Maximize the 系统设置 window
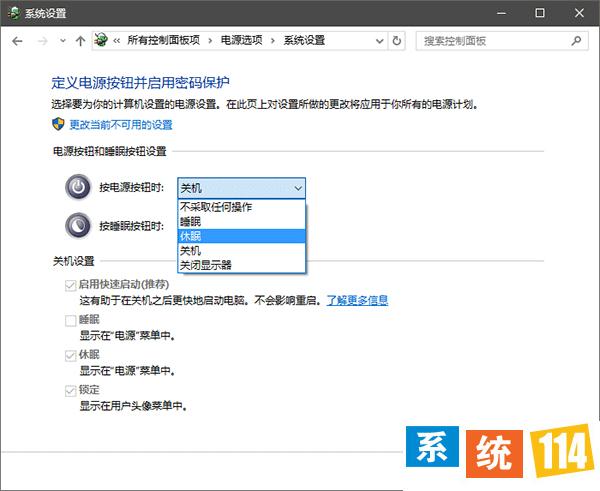 click(540, 13)
